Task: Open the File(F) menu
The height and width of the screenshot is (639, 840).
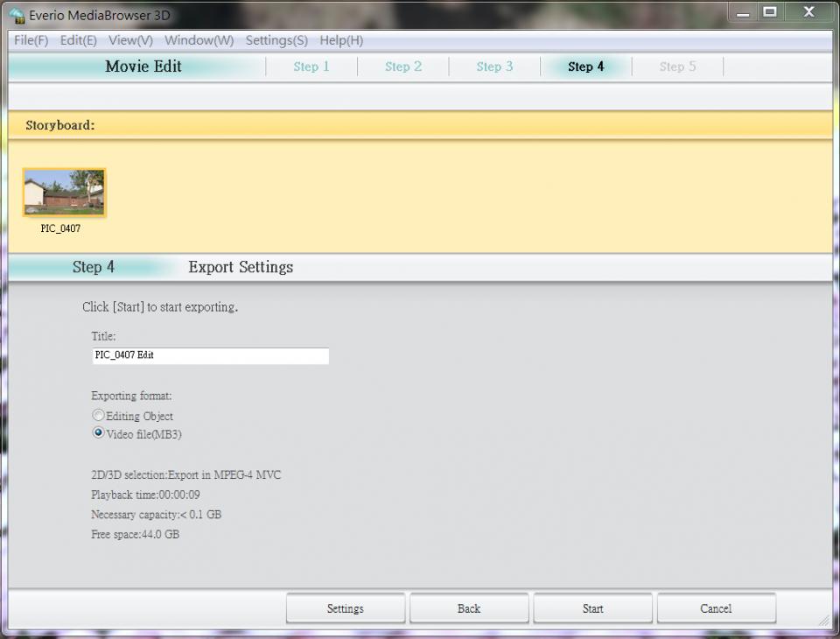Action: tap(31, 40)
